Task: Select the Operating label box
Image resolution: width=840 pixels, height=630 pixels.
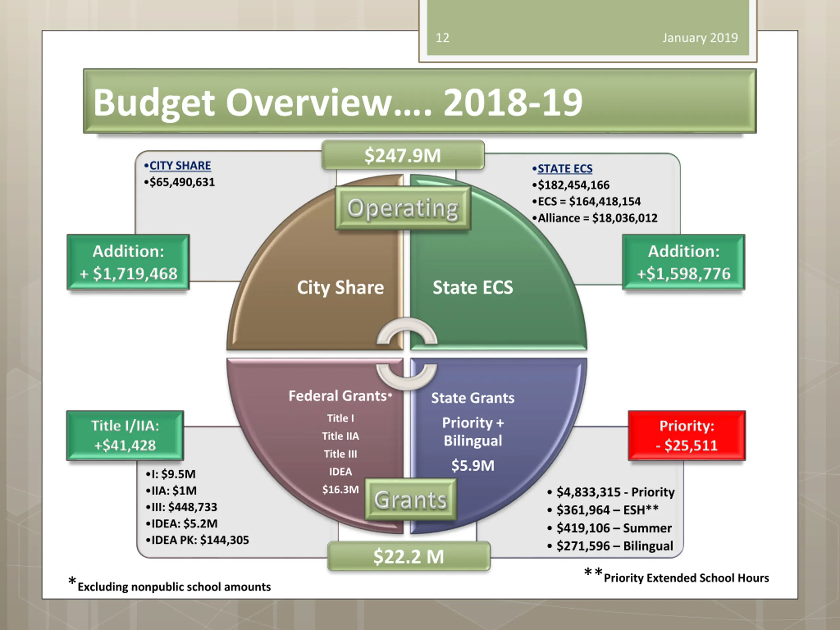Action: [x=403, y=208]
